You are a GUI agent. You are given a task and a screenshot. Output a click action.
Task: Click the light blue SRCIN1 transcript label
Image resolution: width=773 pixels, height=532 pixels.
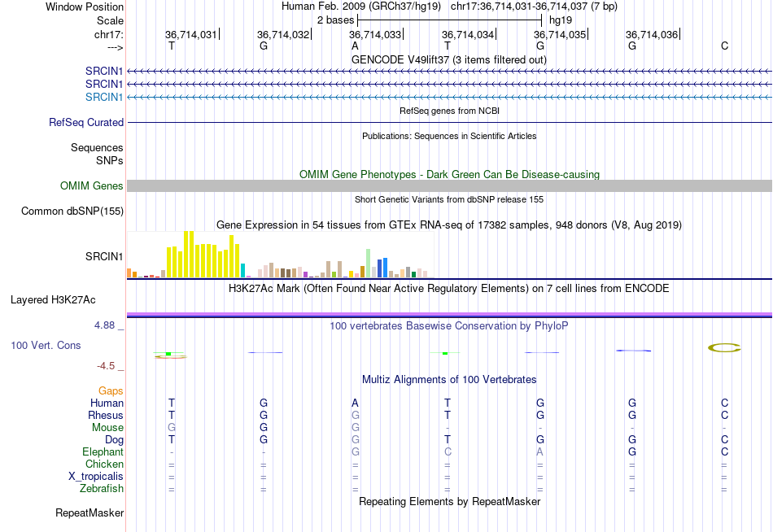coord(103,97)
